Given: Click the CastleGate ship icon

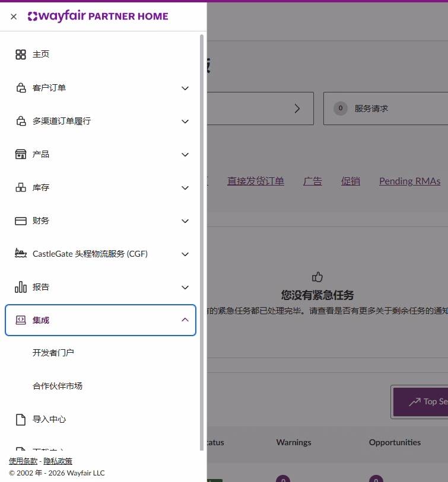Looking at the screenshot, I should click(21, 253).
